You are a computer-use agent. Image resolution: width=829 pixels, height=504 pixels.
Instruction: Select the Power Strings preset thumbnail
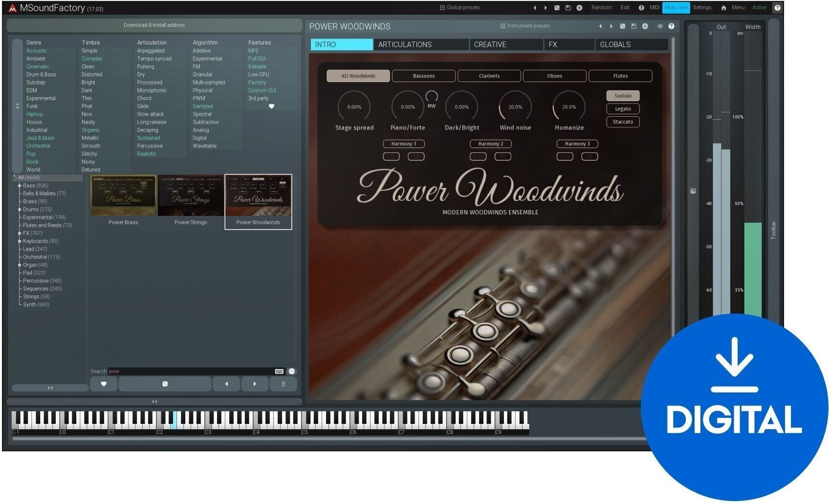[x=190, y=195]
